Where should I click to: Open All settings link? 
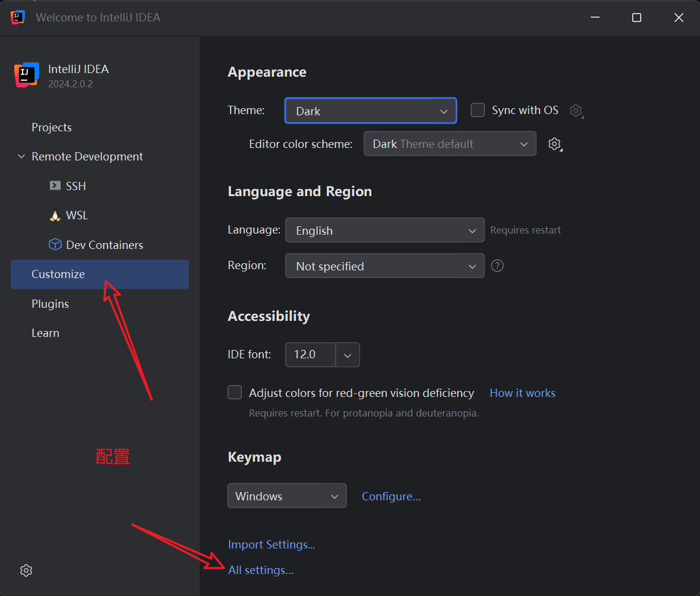(261, 570)
